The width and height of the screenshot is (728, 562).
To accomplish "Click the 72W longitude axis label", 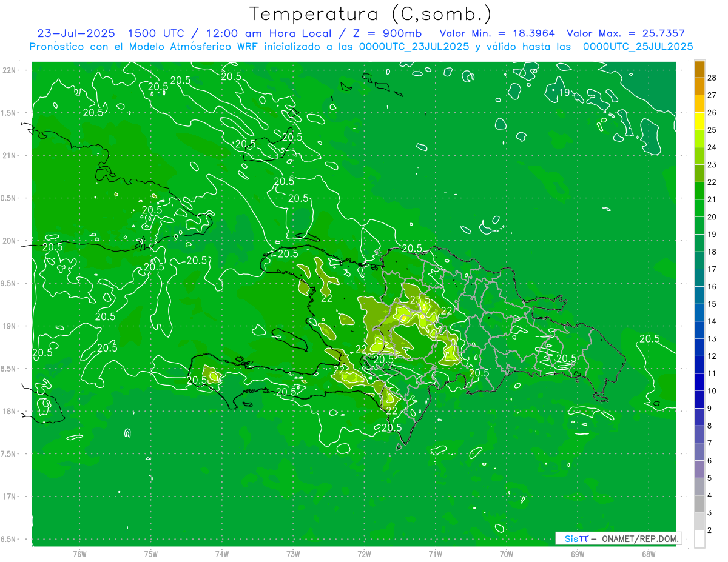I will click(364, 554).
